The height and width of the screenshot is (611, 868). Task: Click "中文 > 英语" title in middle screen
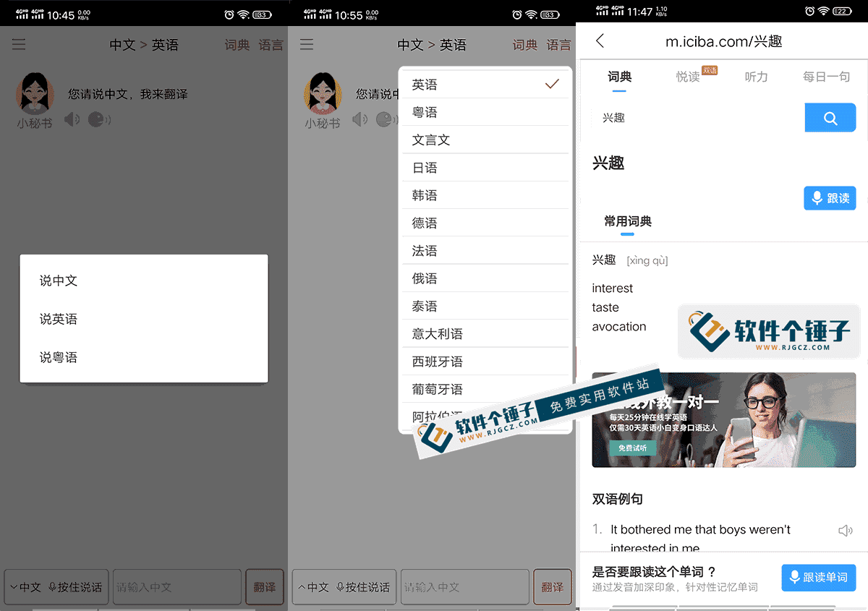point(432,45)
